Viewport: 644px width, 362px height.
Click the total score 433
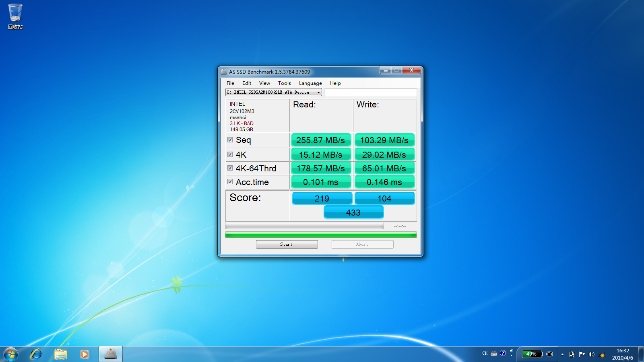tap(353, 212)
